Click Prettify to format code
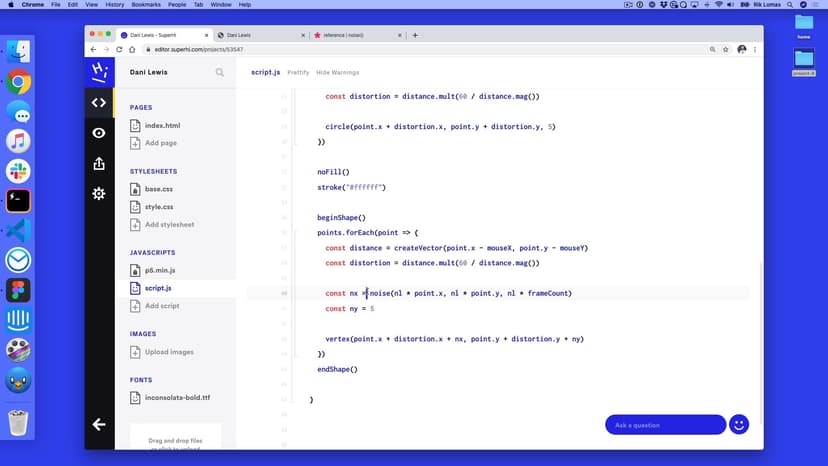The image size is (828, 466). click(298, 73)
